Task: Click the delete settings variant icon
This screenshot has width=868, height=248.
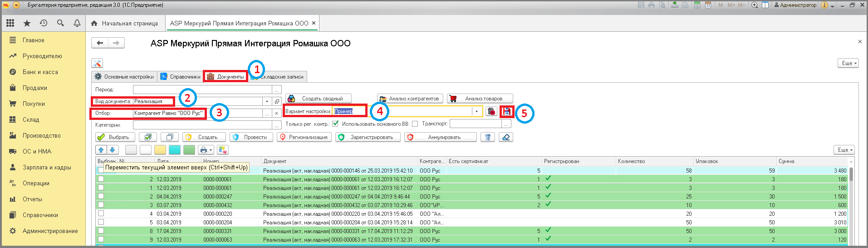Action: pos(491,111)
